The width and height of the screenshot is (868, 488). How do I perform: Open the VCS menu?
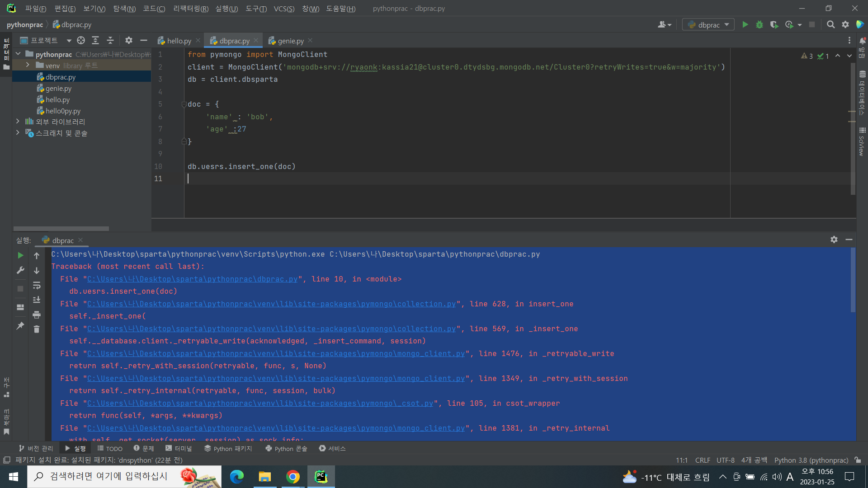click(284, 9)
